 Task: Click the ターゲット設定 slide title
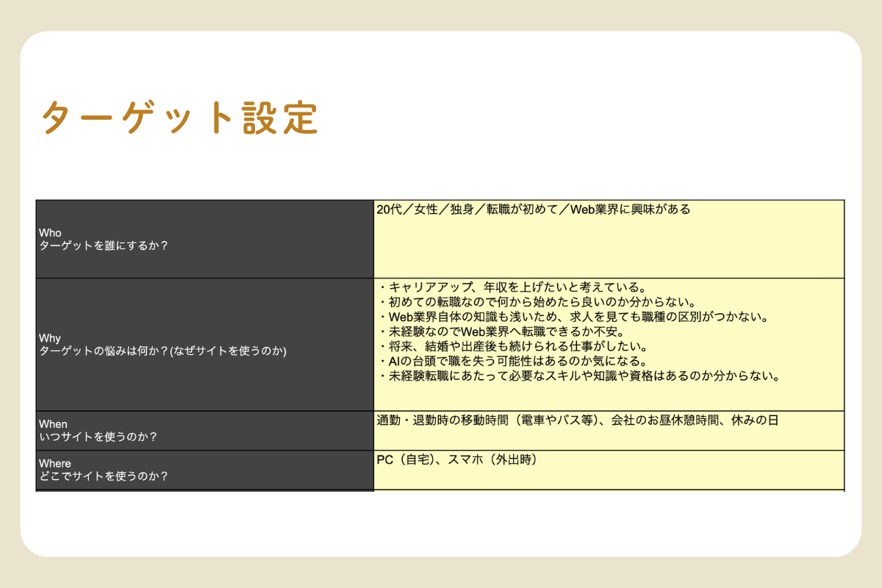180,118
